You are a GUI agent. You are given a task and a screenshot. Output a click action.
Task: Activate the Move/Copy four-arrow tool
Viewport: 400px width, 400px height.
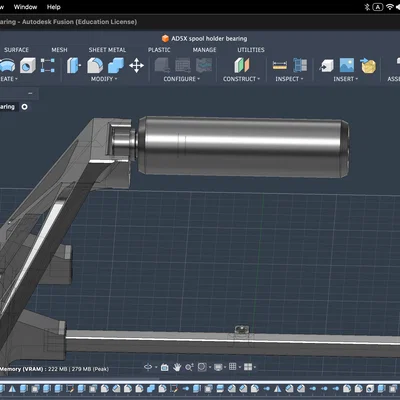pyautogui.click(x=136, y=65)
